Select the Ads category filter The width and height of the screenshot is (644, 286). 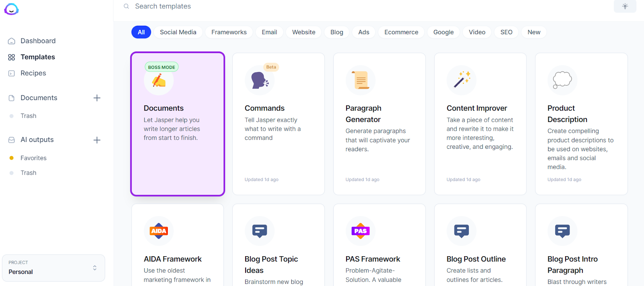point(364,32)
